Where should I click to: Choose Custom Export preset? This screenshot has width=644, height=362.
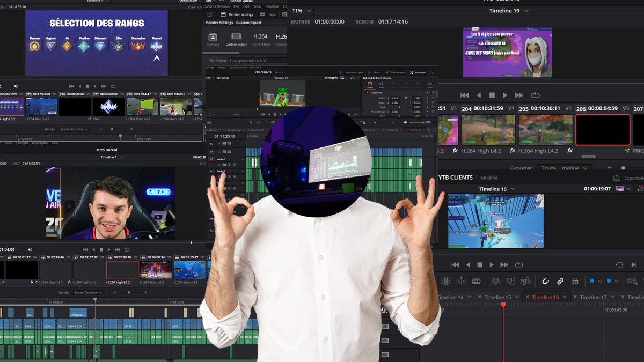click(236, 39)
